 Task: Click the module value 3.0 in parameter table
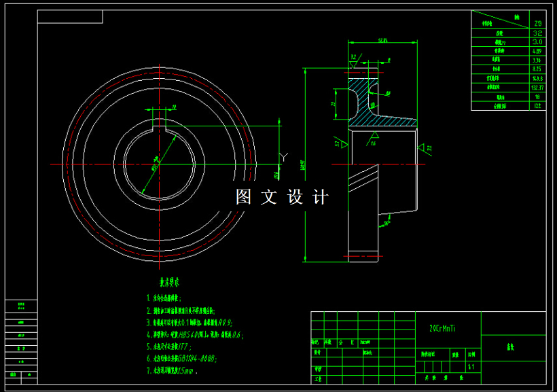coord(536,42)
